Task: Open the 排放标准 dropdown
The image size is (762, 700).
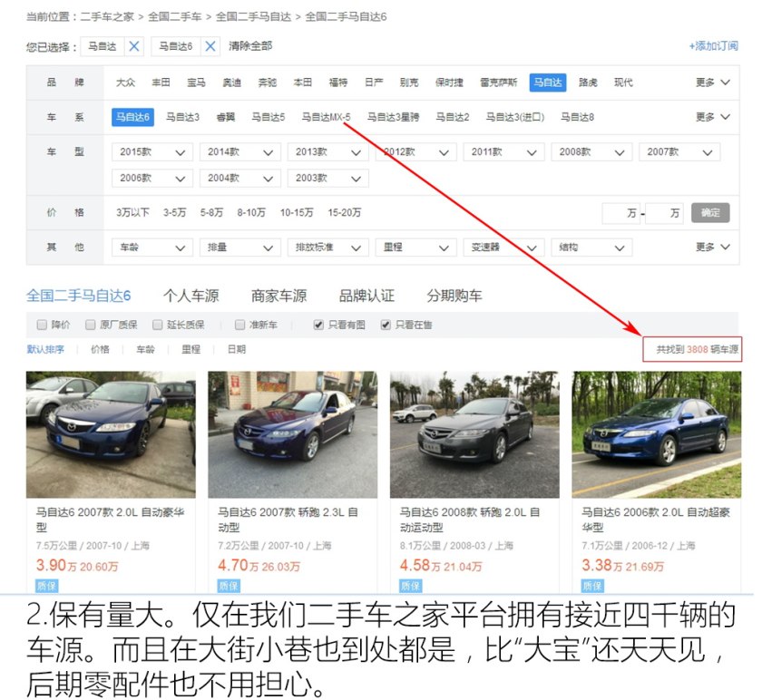Action: coord(328,248)
